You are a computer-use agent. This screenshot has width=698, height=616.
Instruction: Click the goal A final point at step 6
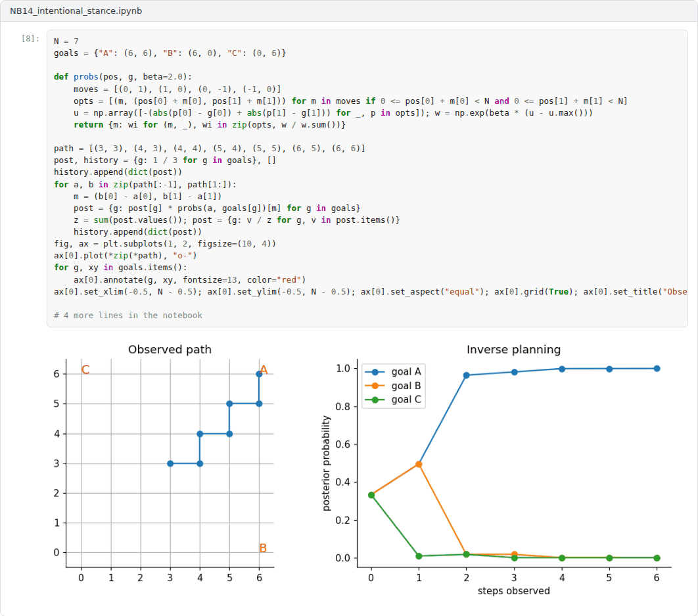[657, 368]
